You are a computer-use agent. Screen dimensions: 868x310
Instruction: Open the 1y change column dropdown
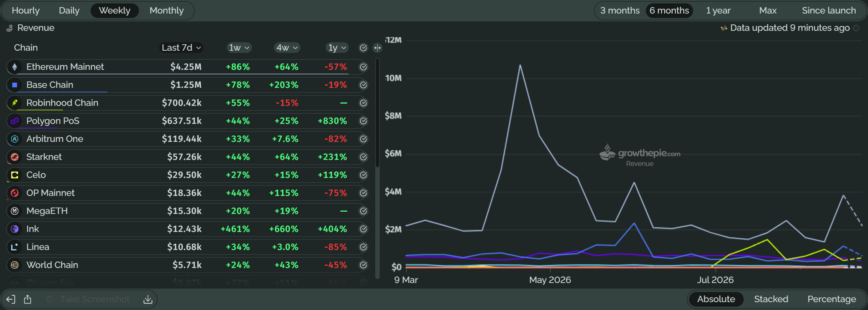337,48
